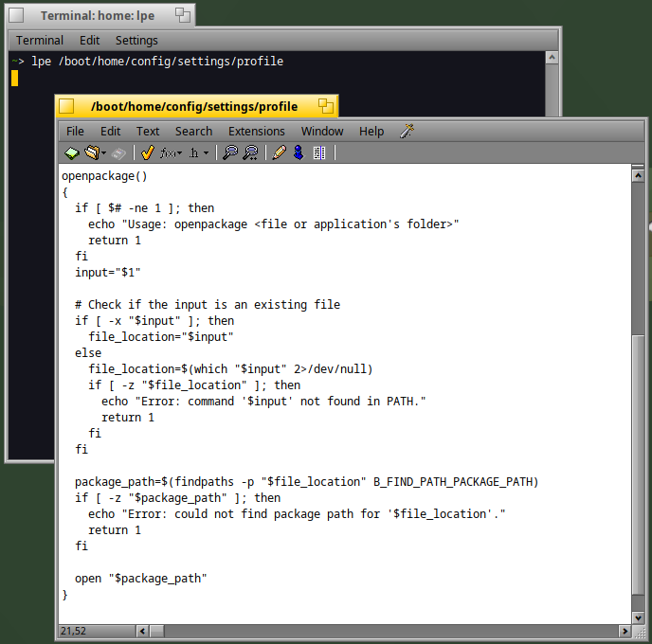This screenshot has width=652, height=644.
Task: Click the blue File options info icon
Action: click(299, 152)
